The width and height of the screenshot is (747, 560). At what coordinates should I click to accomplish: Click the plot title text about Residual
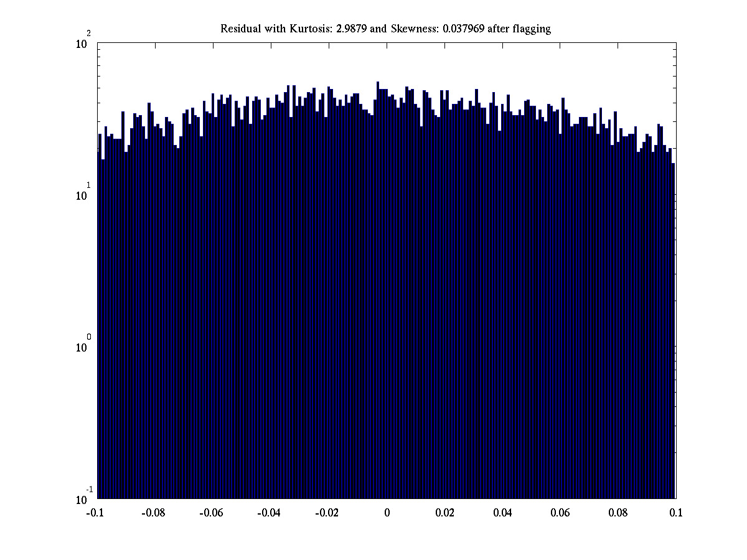(385, 29)
